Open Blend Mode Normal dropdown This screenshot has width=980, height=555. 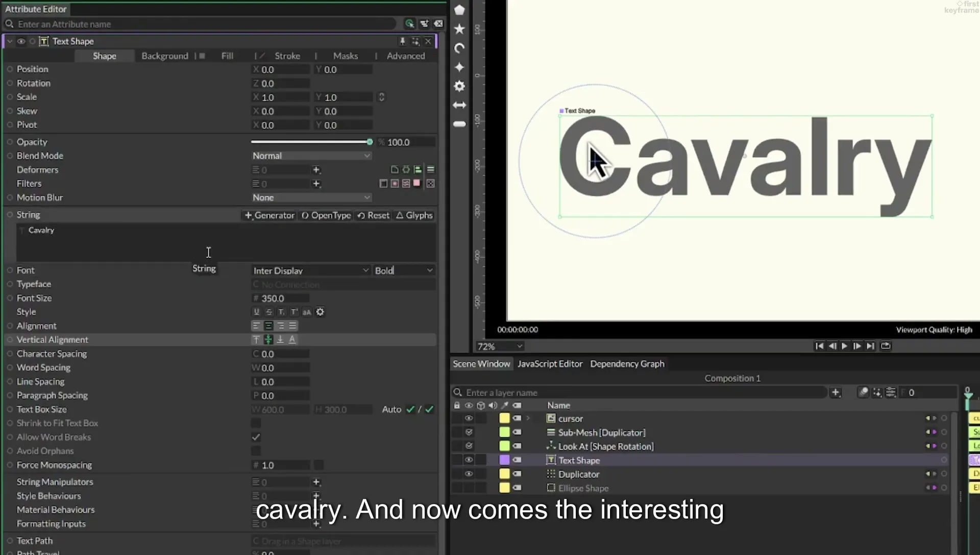point(311,156)
